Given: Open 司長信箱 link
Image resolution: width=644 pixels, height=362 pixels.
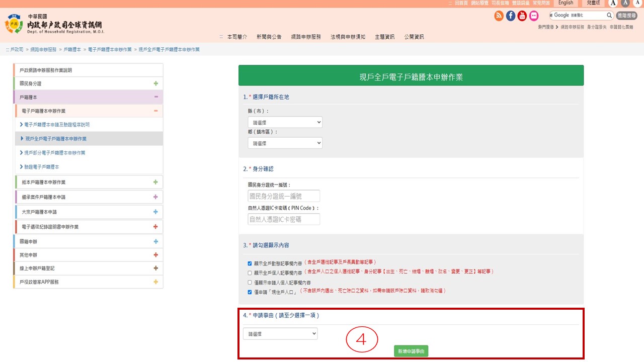Looking at the screenshot, I should [x=500, y=3].
